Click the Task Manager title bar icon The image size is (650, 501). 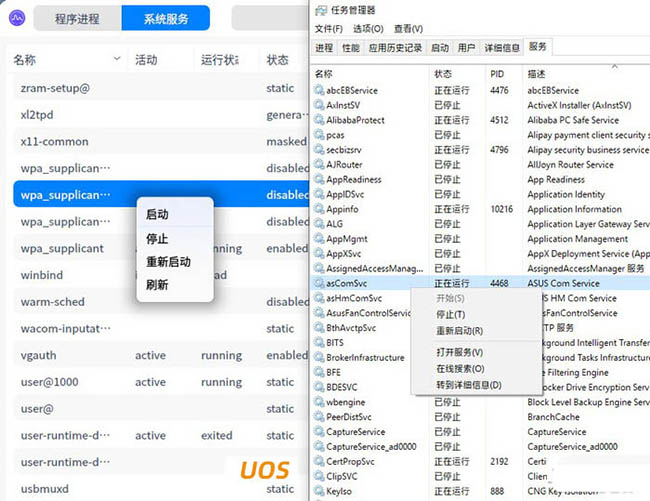(x=321, y=10)
